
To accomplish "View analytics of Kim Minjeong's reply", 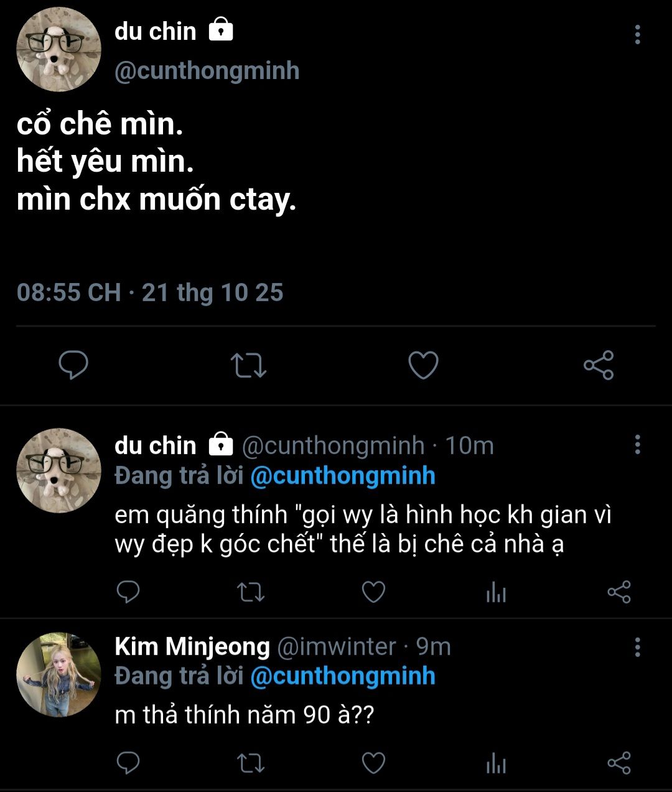I will (x=496, y=764).
